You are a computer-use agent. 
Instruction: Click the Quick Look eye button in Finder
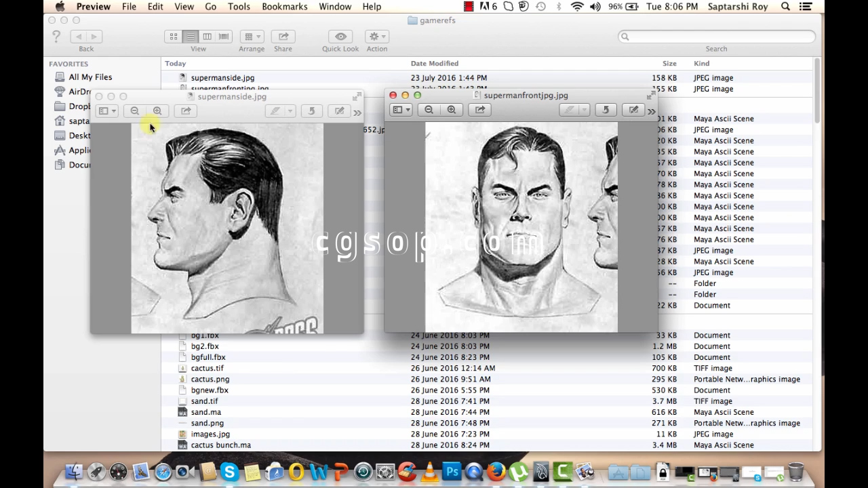coord(340,37)
